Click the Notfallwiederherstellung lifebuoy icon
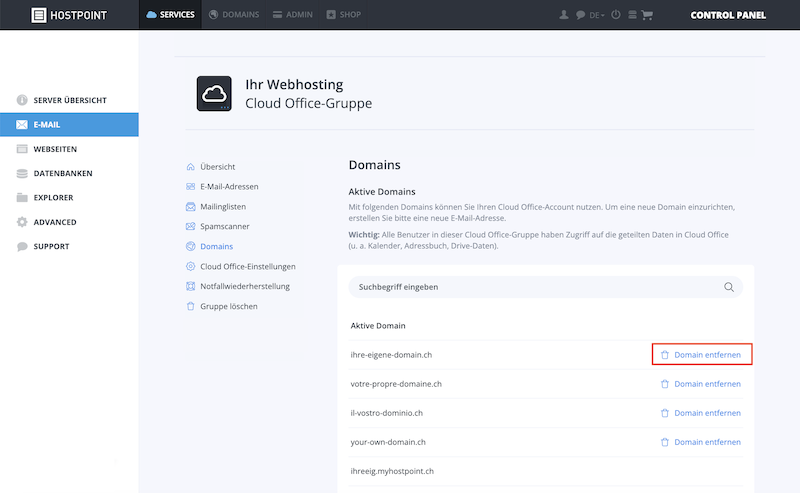 pyautogui.click(x=191, y=286)
